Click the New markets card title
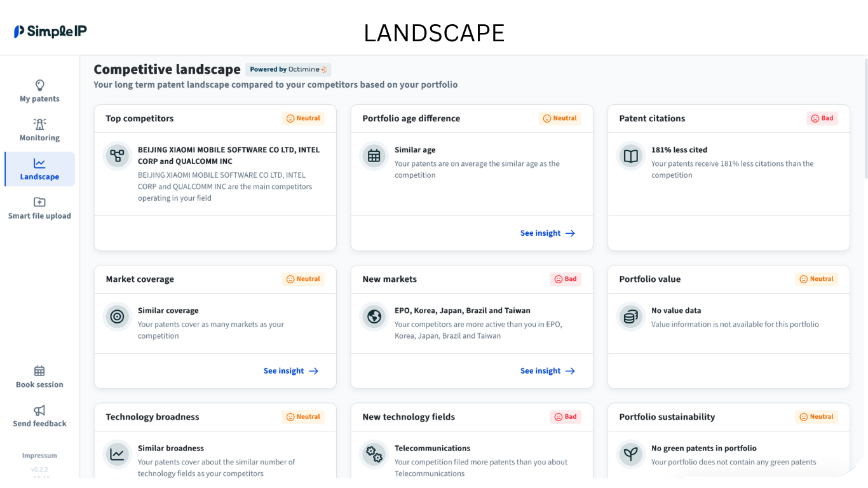This screenshot has width=868, height=488. tap(390, 279)
